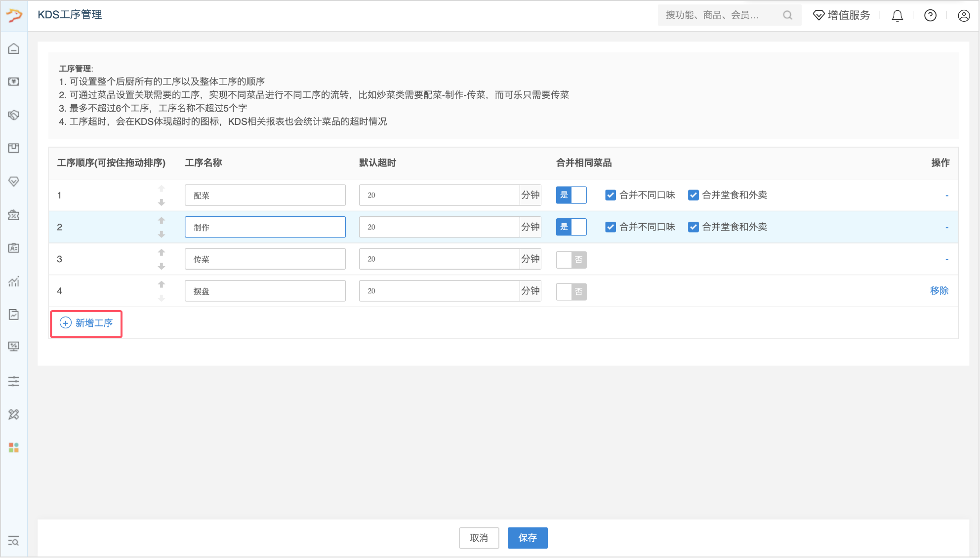The height and width of the screenshot is (558, 980).
Task: Click the 制作 step name input field
Action: [265, 227]
